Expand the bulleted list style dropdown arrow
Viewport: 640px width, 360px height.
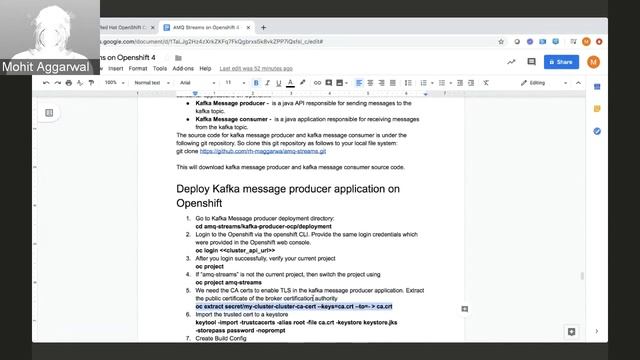[451, 83]
